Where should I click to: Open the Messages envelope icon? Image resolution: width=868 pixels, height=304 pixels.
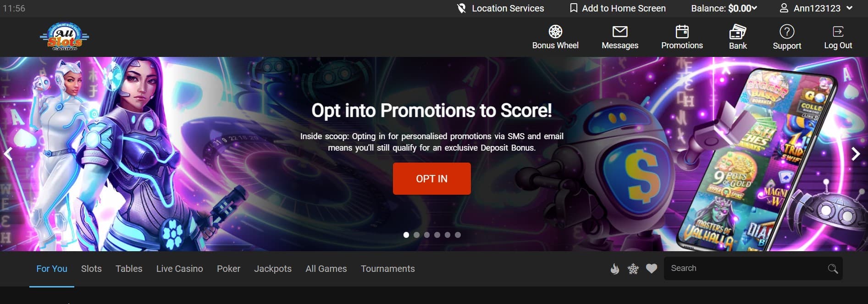[x=620, y=31]
